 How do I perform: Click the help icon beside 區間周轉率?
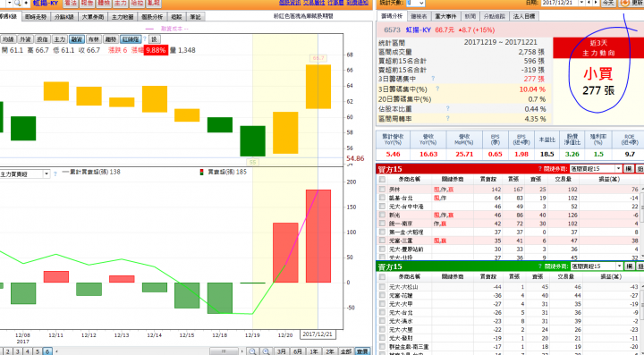(x=448, y=118)
